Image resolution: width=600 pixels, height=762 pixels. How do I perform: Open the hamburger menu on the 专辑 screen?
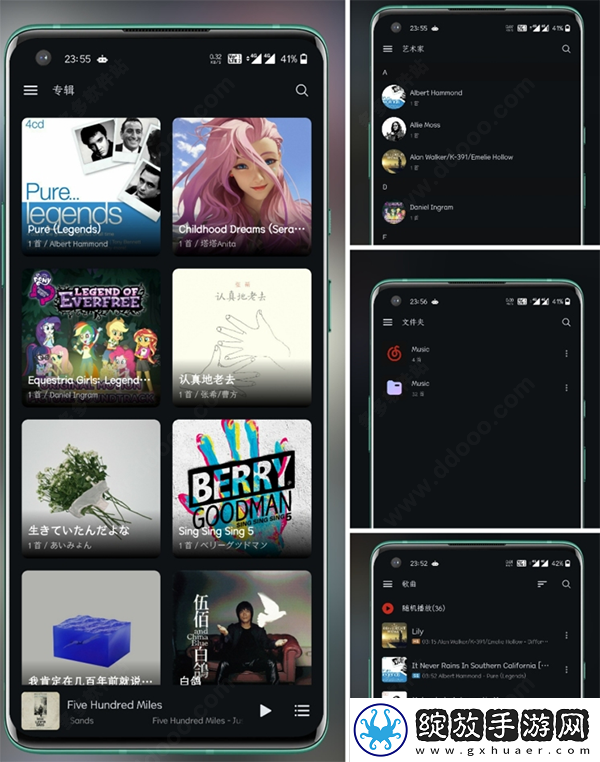click(x=31, y=90)
